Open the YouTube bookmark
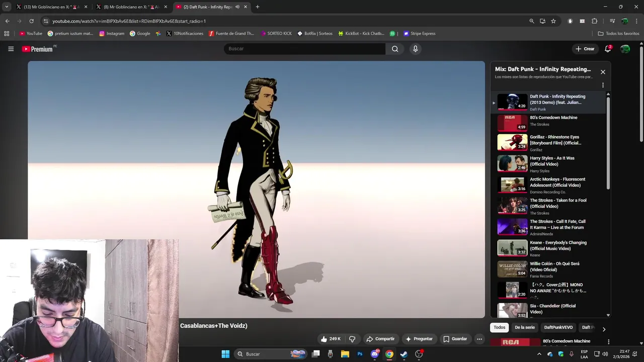This screenshot has height=362, width=644. click(x=31, y=34)
